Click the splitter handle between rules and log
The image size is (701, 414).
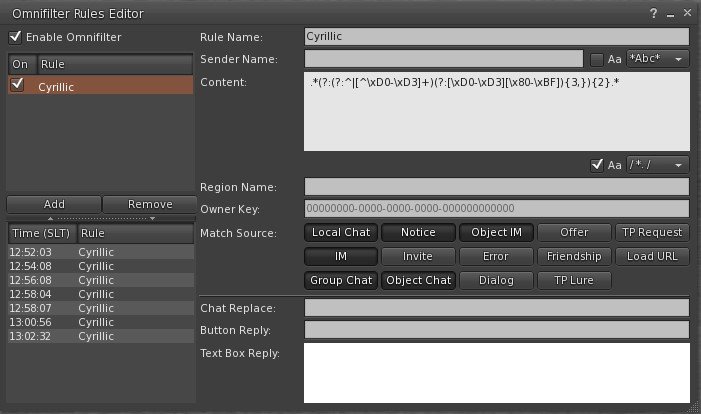tap(101, 218)
